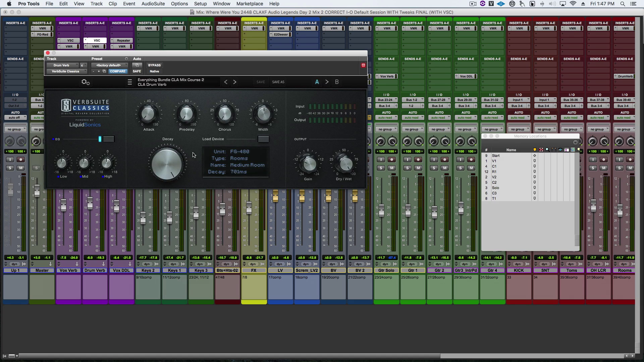Click the FG-Red insert on the Master track
This screenshot has height=362, width=644.
[42, 35]
